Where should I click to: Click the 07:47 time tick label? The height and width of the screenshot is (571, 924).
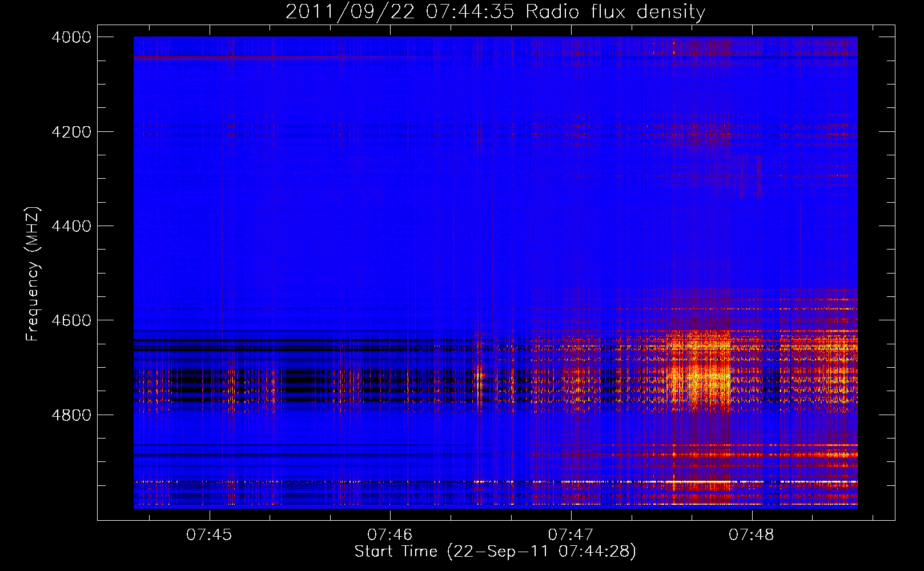tap(571, 535)
